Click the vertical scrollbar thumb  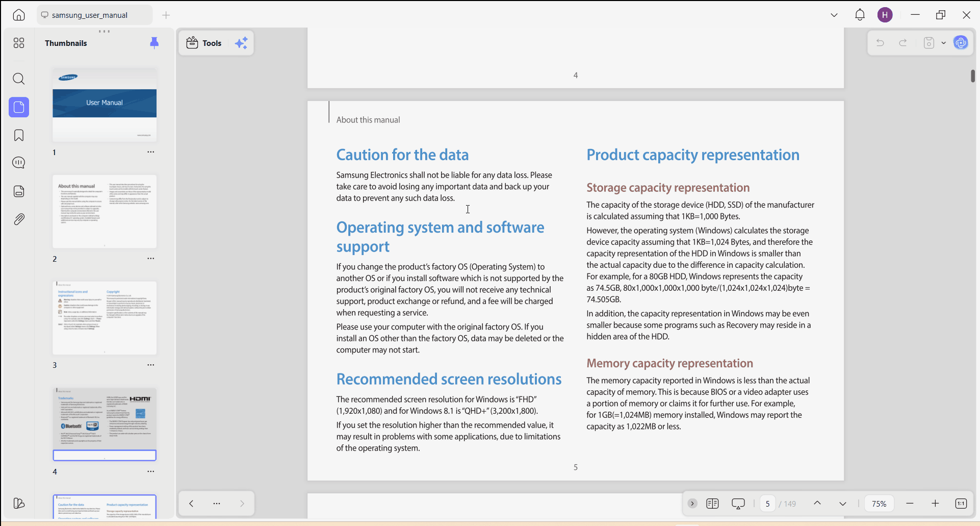click(x=973, y=76)
